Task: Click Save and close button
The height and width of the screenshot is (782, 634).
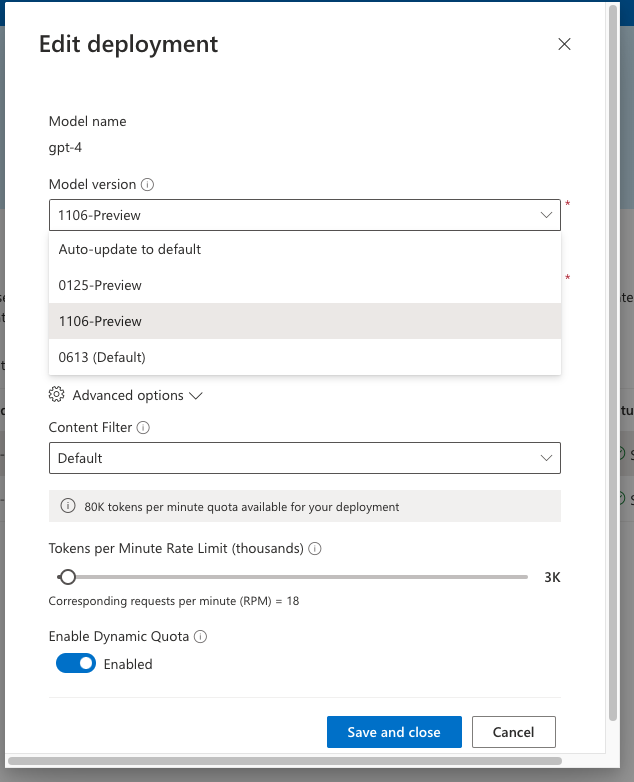Action: 394,732
